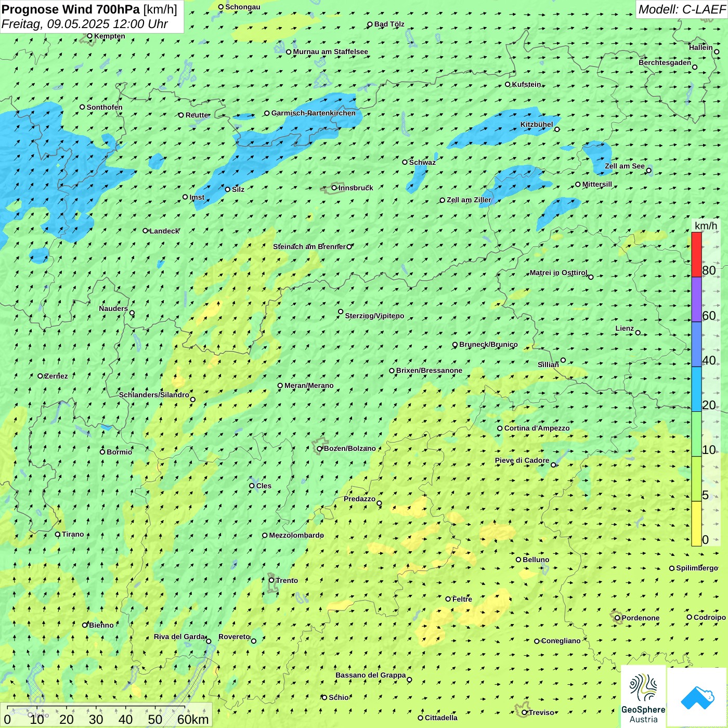Click the Tirano location marker
The width and height of the screenshot is (728, 728).
(x=58, y=534)
